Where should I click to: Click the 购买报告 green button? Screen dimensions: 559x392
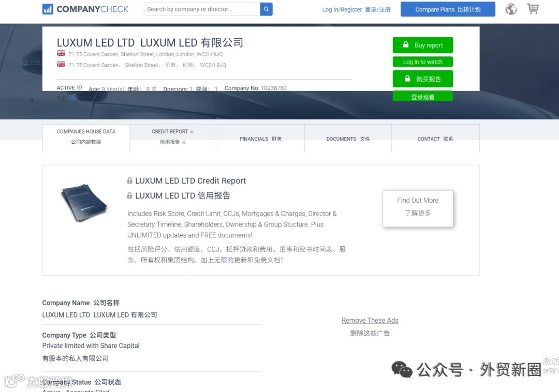click(423, 79)
